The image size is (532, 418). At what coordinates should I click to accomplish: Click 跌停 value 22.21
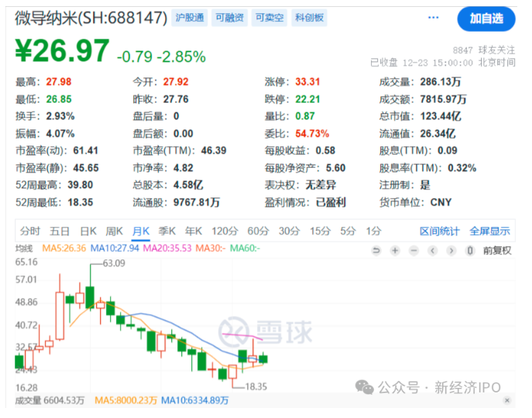pos(307,99)
